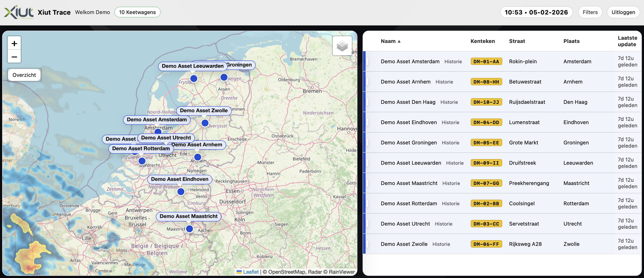The height and width of the screenshot is (278, 644).
Task: Open the Filters panel
Action: [x=590, y=12]
